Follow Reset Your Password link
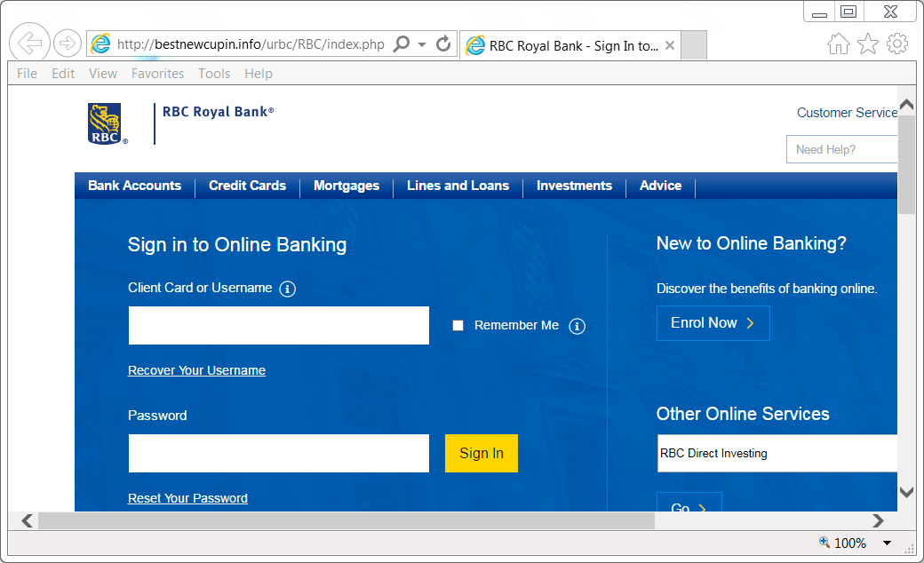The width and height of the screenshot is (924, 563). (x=188, y=498)
